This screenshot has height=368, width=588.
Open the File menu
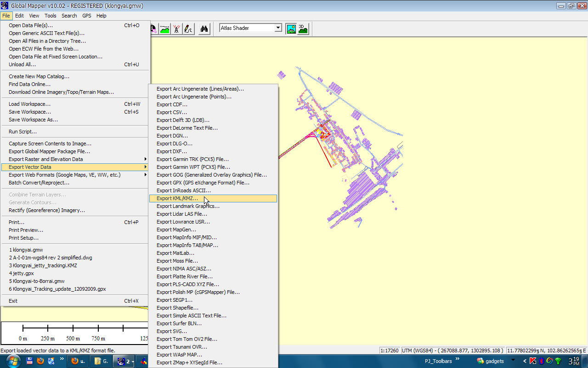point(6,16)
